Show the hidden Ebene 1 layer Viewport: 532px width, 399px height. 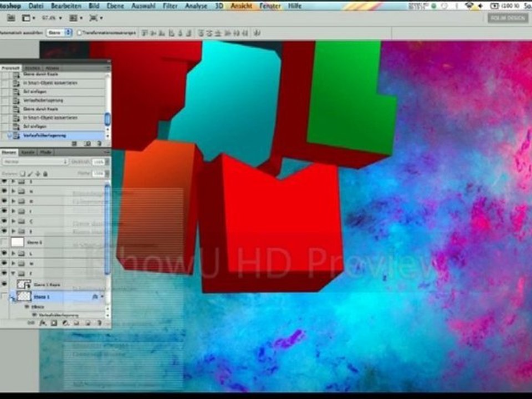click(x=4, y=296)
